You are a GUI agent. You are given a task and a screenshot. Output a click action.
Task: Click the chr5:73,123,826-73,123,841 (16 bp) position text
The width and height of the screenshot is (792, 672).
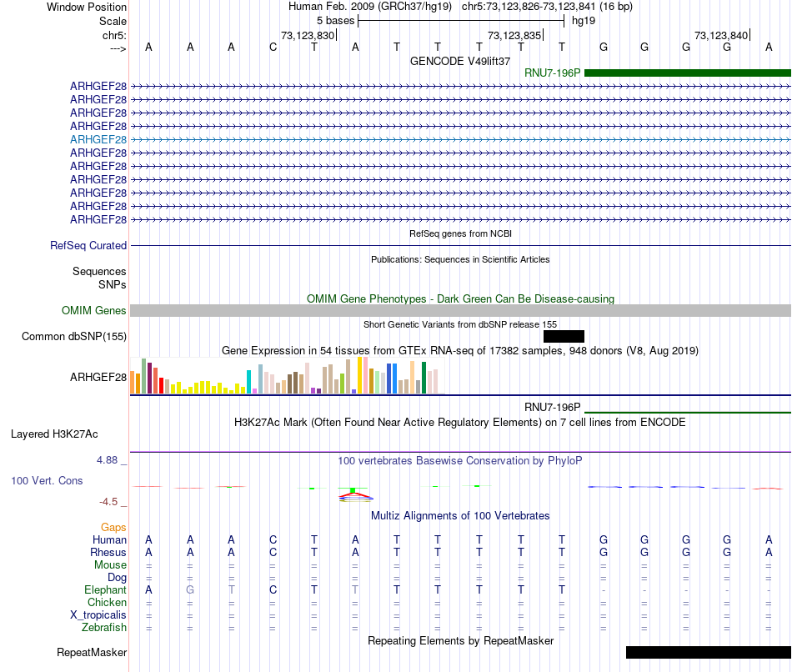point(547,7)
